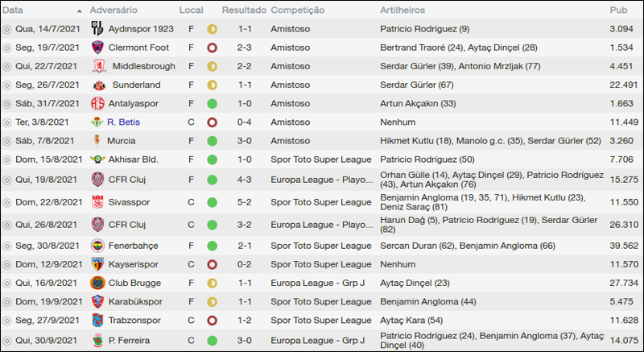Image resolution: width=644 pixels, height=352 pixels.
Task: Click the Antalyaspor club logo
Action: tap(98, 103)
